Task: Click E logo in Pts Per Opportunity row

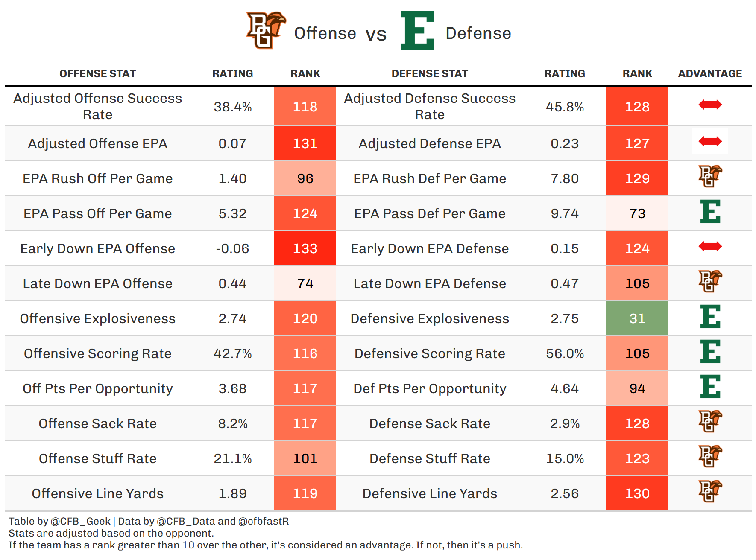Action: point(710,387)
